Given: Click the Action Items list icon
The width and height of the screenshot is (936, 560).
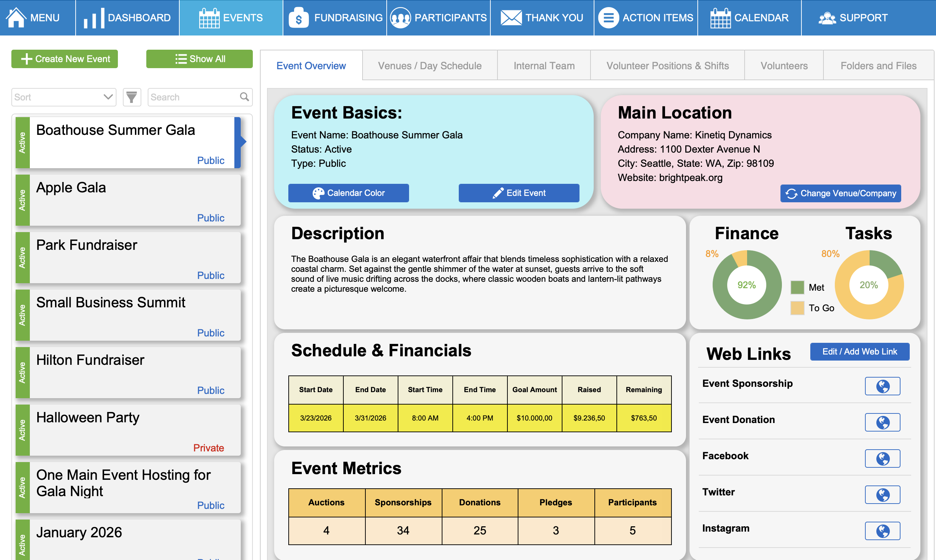Looking at the screenshot, I should 608,17.
